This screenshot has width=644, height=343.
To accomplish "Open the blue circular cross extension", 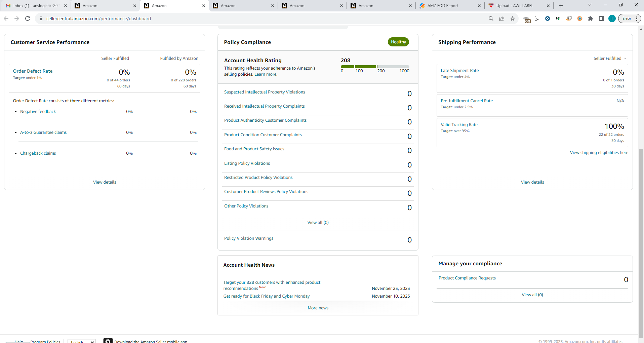I will [548, 18].
